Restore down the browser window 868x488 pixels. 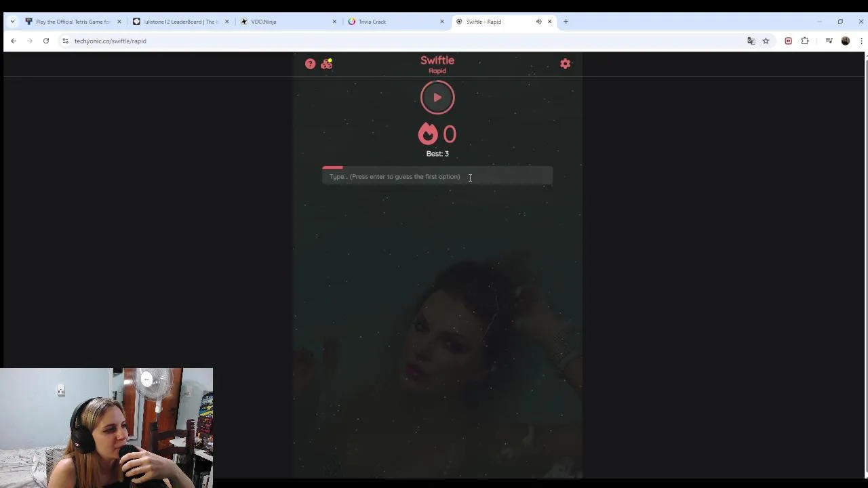(x=840, y=22)
